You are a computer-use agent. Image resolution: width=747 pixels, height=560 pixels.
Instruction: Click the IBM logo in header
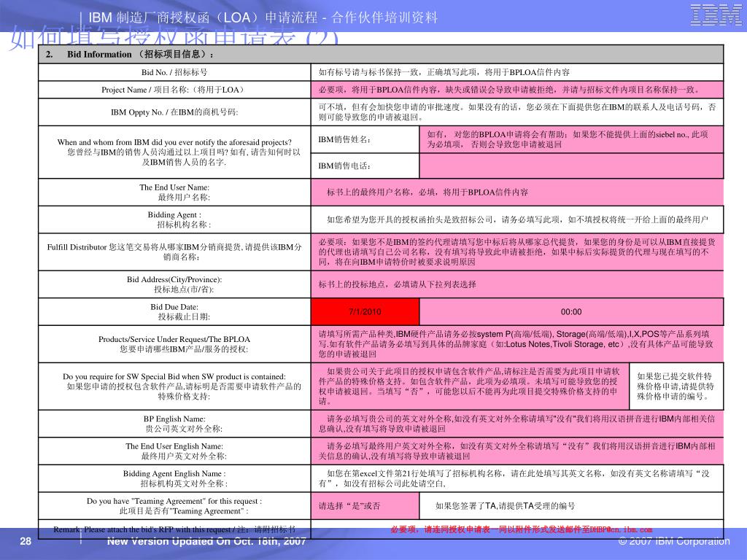pyautogui.click(x=716, y=15)
